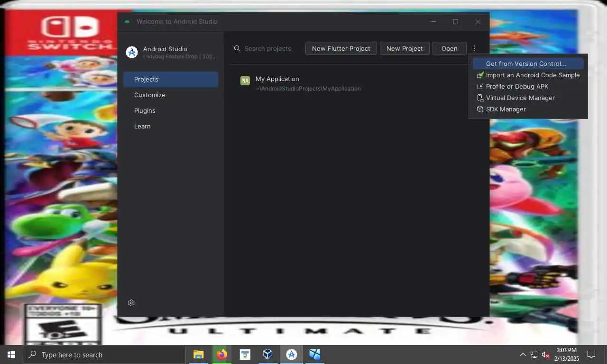This screenshot has height=364, width=607.
Task: Open the Windows Start menu
Action: 11,355
